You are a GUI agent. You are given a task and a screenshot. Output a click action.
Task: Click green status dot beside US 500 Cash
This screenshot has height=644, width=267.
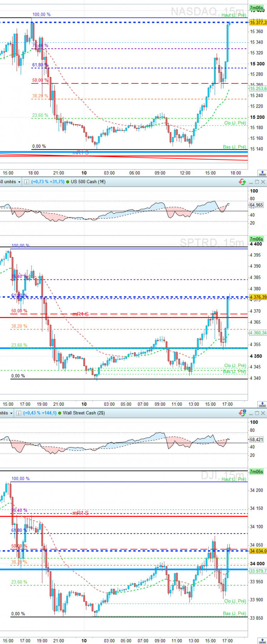[68, 182]
